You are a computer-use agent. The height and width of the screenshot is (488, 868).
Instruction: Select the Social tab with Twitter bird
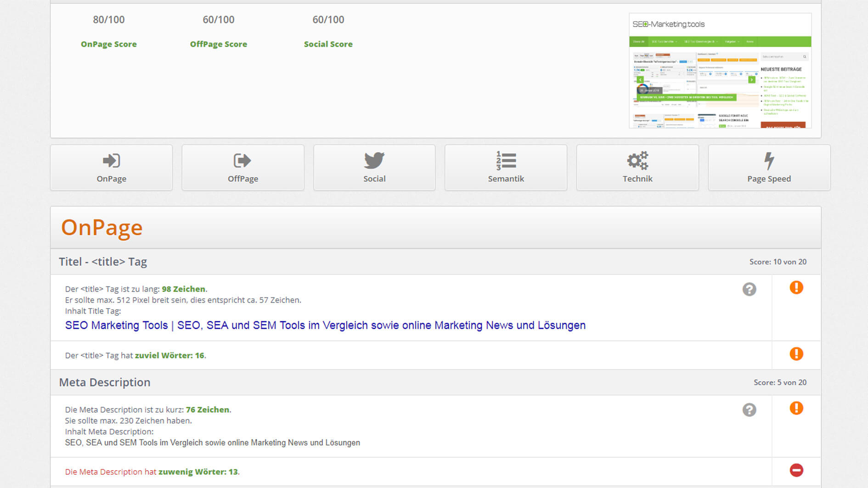[x=374, y=168]
